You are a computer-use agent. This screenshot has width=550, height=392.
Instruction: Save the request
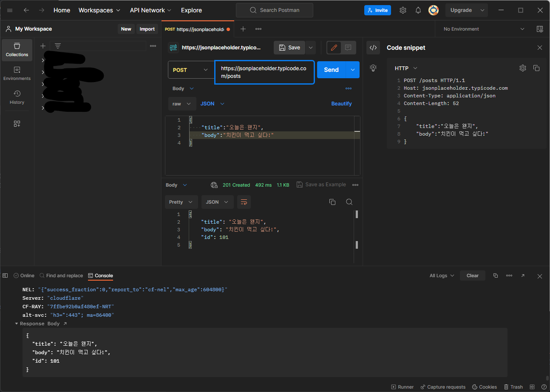289,48
